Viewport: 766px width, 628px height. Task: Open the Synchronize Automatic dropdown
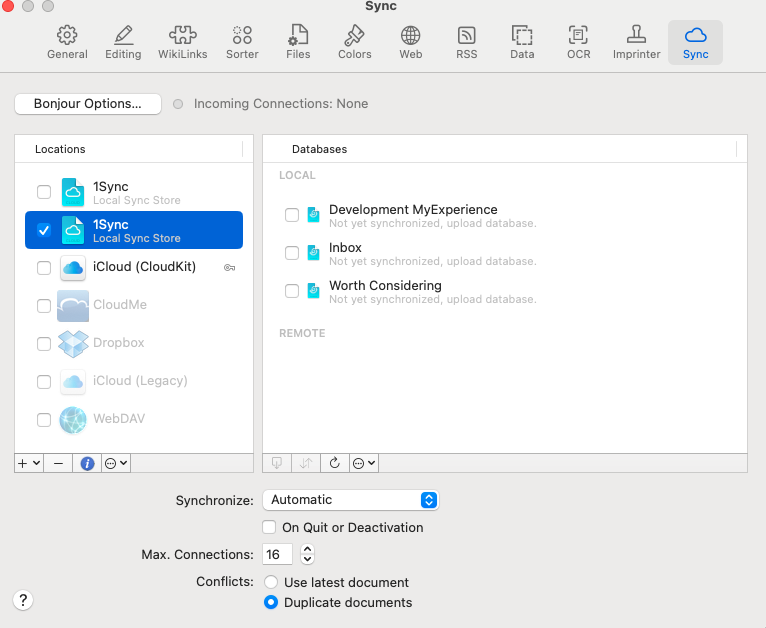(350, 500)
